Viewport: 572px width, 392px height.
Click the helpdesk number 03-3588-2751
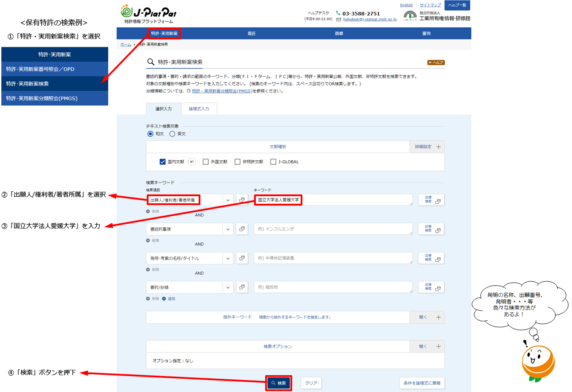[361, 13]
